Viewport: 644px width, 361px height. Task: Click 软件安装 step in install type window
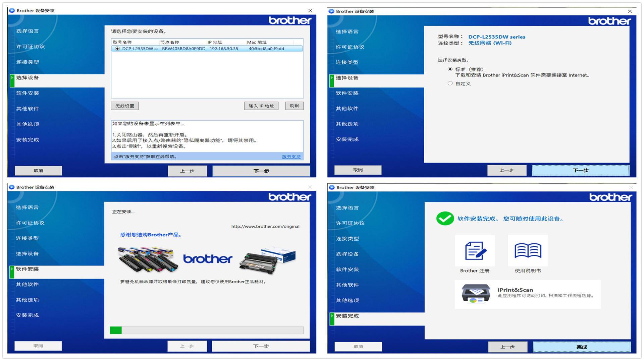point(347,93)
